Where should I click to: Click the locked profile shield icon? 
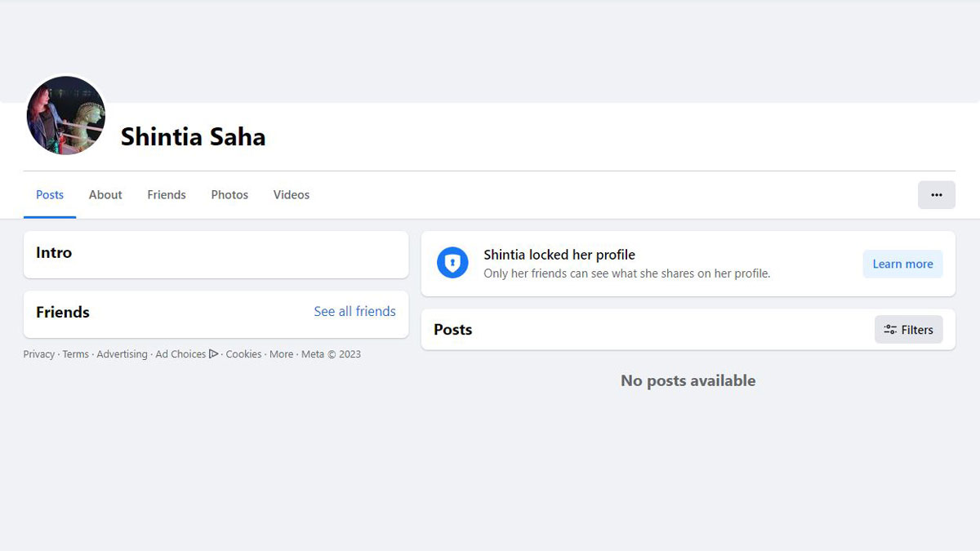click(452, 263)
